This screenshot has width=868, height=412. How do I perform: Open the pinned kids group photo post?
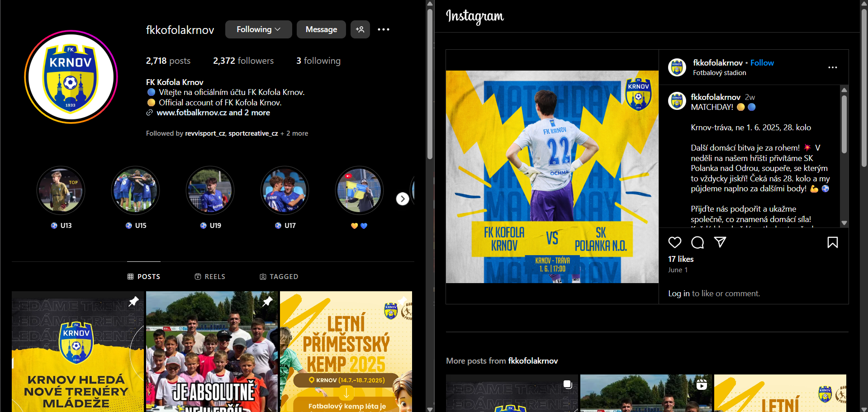pos(212,351)
